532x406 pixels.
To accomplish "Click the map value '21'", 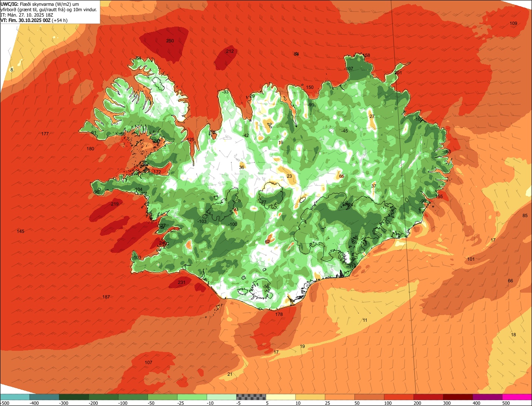I will coord(230,374).
